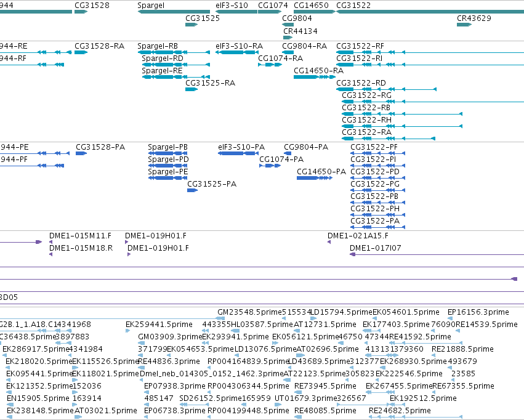Select the CG31522-PH protein label

tap(375, 209)
